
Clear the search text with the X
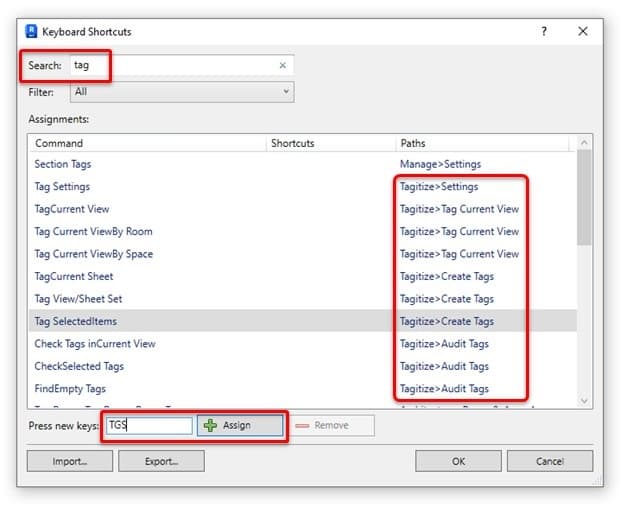tap(283, 65)
